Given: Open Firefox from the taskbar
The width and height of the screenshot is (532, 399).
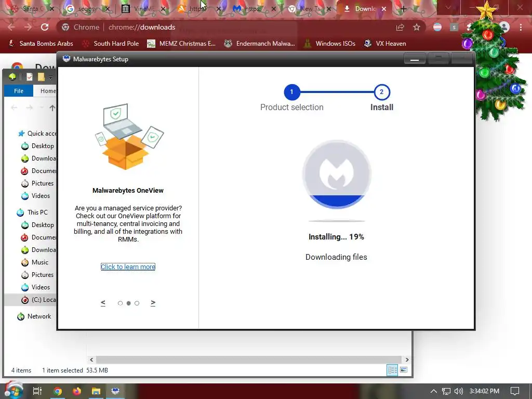Looking at the screenshot, I should pyautogui.click(x=77, y=391).
